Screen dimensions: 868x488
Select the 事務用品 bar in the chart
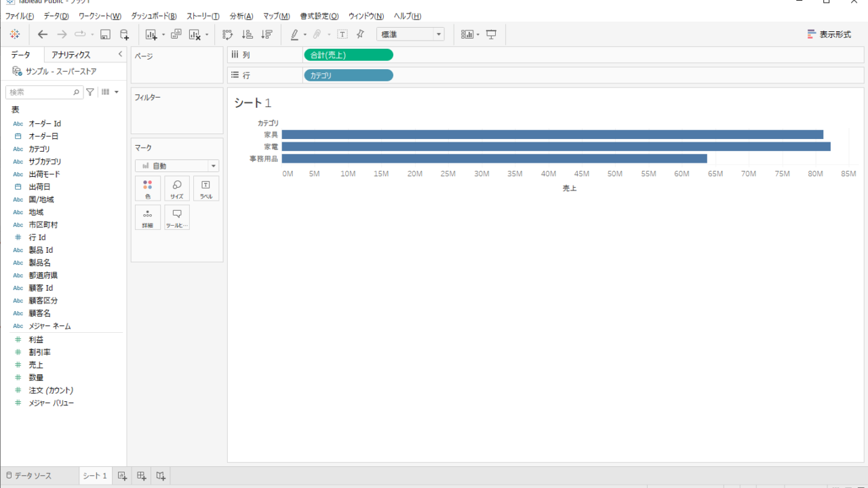[x=494, y=159]
